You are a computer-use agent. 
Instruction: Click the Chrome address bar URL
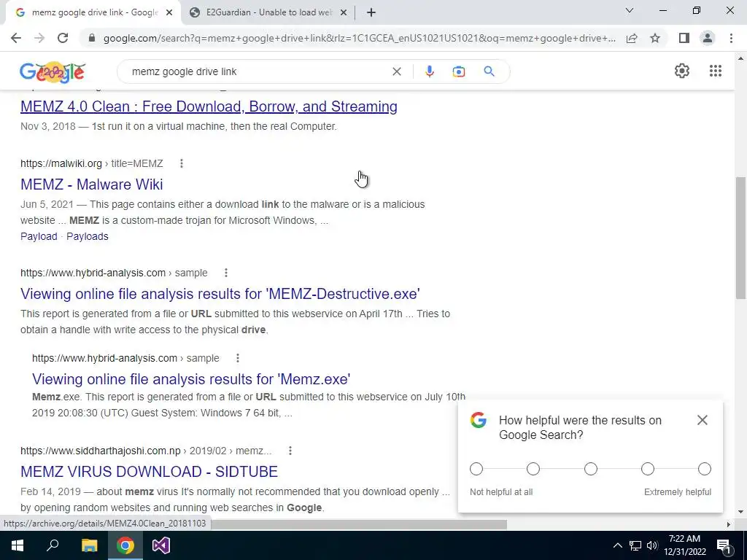359,38
